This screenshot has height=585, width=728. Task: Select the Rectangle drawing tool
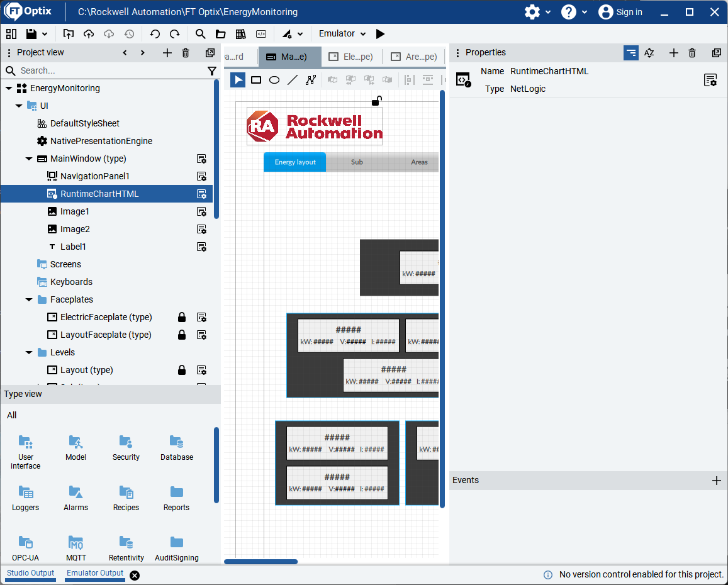(x=256, y=80)
